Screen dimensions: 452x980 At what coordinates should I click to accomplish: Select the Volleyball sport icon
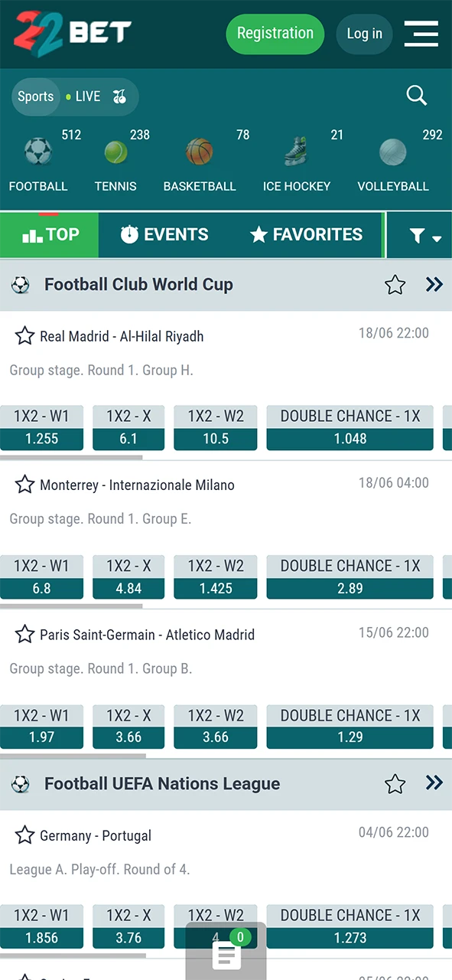(x=392, y=152)
